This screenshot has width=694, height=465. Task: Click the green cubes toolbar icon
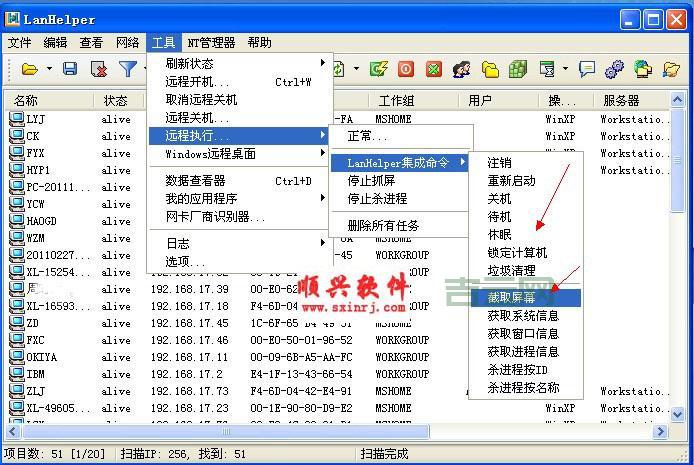(x=518, y=69)
